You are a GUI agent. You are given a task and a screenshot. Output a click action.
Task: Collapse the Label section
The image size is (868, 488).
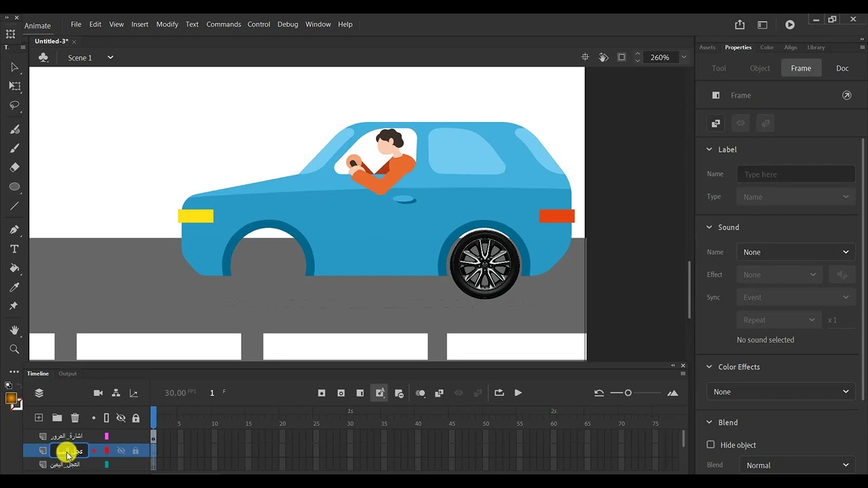[709, 149]
